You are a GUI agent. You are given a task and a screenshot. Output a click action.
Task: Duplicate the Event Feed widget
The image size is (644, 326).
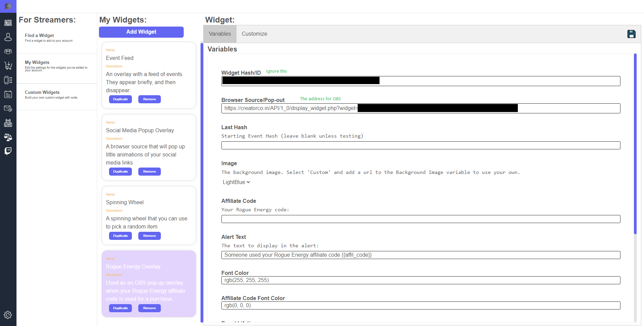click(120, 99)
